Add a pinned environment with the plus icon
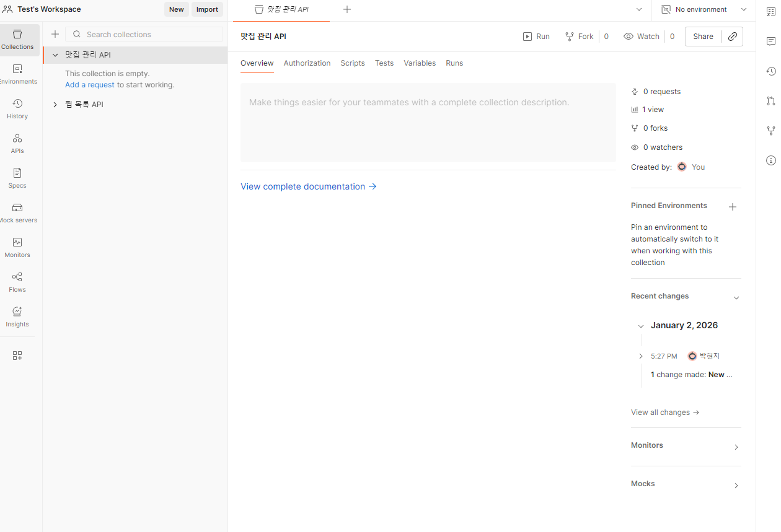Screen dimensions: 781x532 click(733, 207)
